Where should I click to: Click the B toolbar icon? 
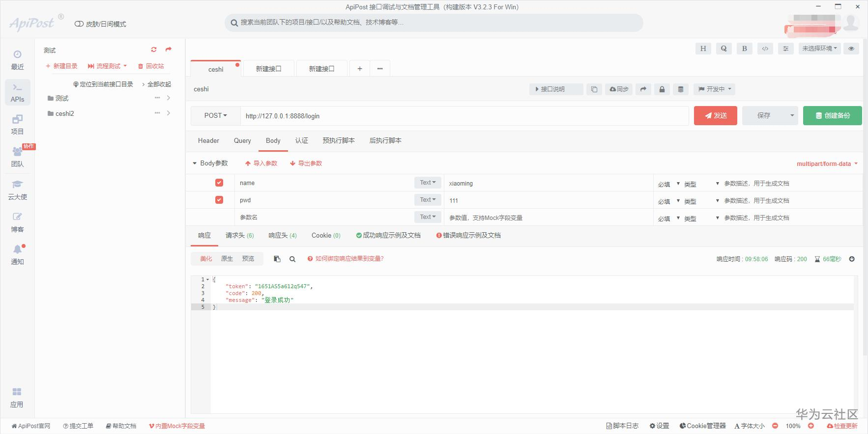pos(744,49)
